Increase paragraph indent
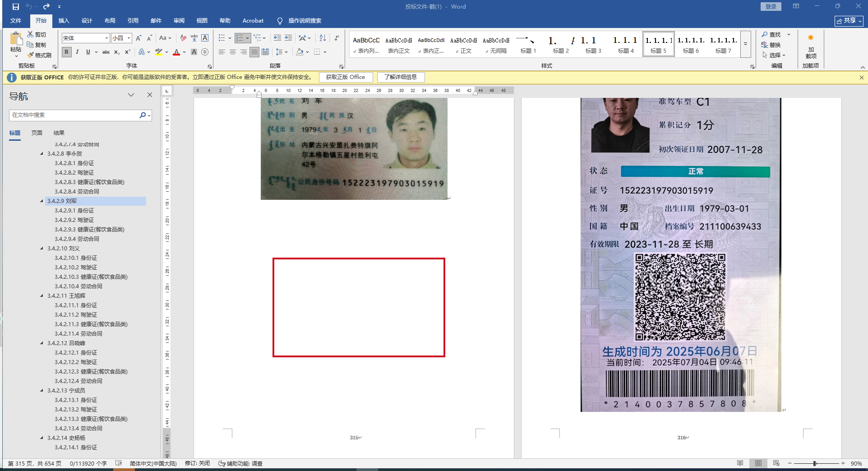The width and height of the screenshot is (868, 471). click(288, 38)
